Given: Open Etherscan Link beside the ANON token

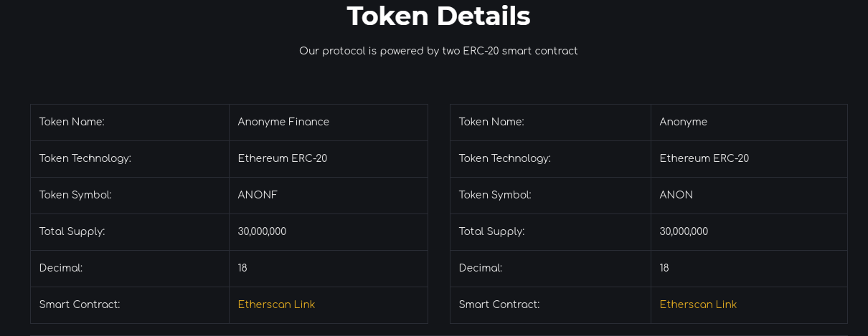Looking at the screenshot, I should click(x=698, y=304).
